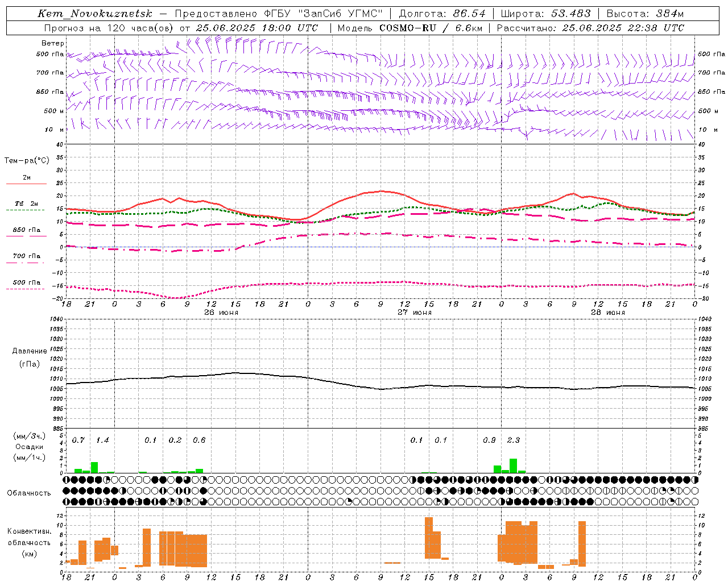This screenshot has width=728, height=582.
Task: Click the 28 июня date label
Action: [608, 312]
